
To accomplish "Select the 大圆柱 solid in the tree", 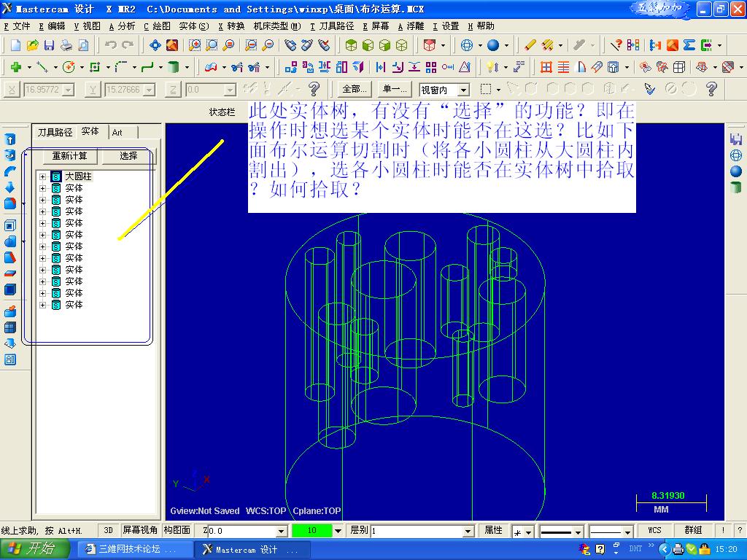I will (x=77, y=176).
